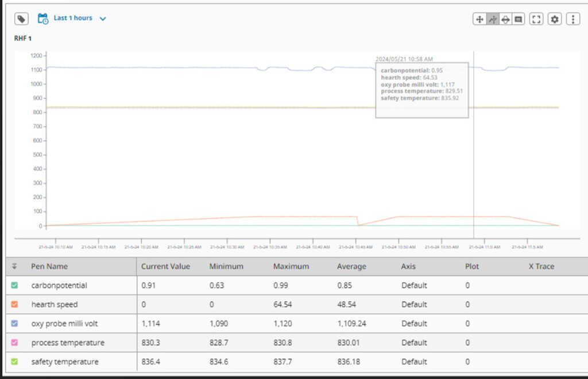
Task: Click the Last 1 hours time range text
Action: pos(73,18)
